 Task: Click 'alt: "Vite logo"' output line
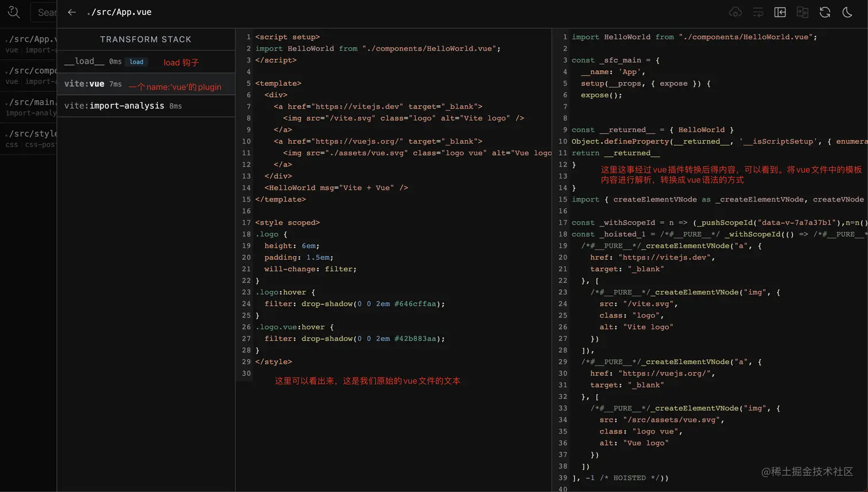(637, 327)
